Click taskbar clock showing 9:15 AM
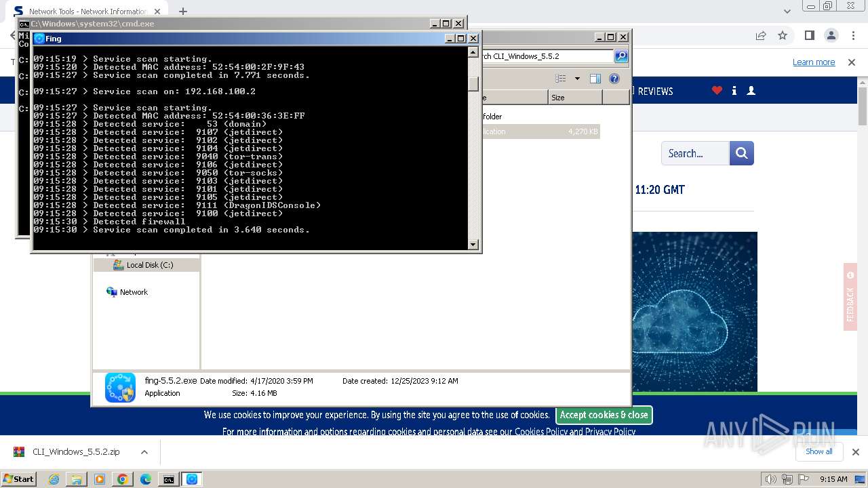Viewport: 868px width, 488px height. (x=833, y=479)
